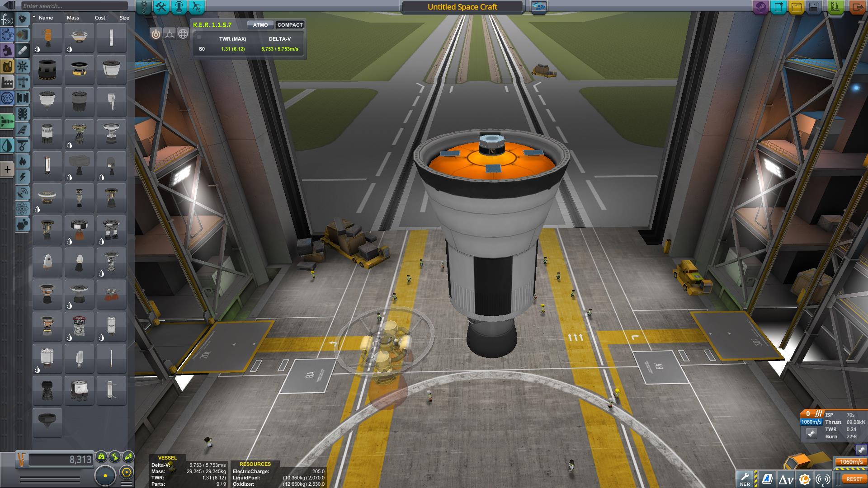Switch to Parts crane-hook editor mode
Viewport: 868px width, 488px height.
(144, 7)
